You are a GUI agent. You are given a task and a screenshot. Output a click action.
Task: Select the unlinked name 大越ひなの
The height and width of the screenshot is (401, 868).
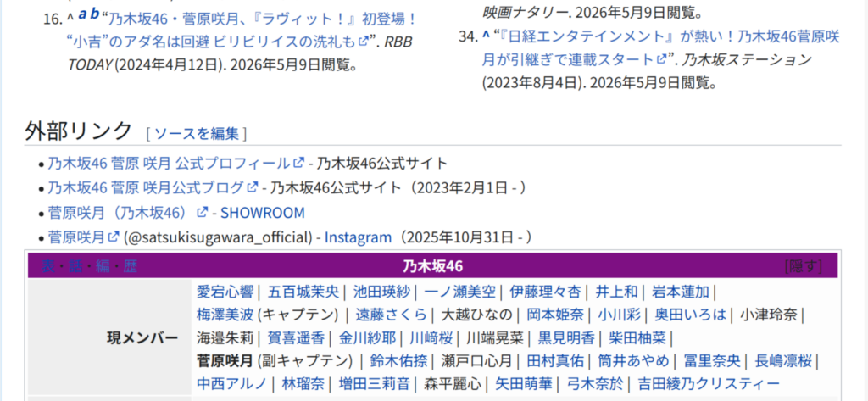pos(476,315)
